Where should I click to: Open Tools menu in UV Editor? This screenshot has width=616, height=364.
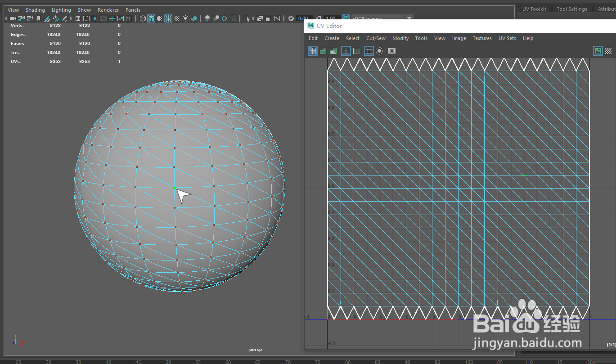click(421, 38)
